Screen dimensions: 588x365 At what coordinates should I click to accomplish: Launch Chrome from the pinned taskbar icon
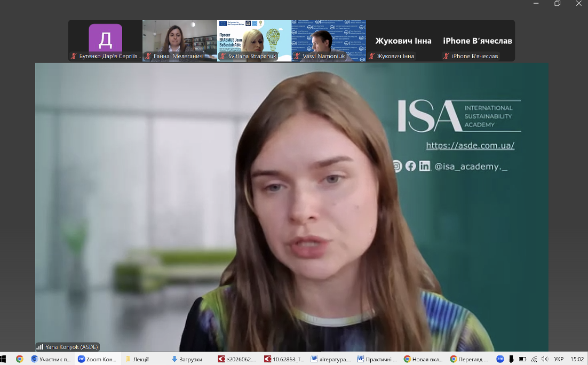20,359
